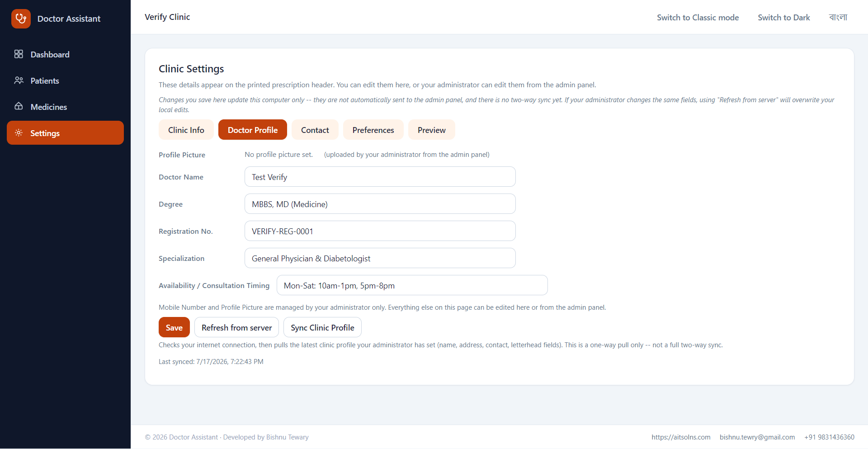The width and height of the screenshot is (868, 449).
Task: Click Refresh from server button
Action: [x=237, y=327]
